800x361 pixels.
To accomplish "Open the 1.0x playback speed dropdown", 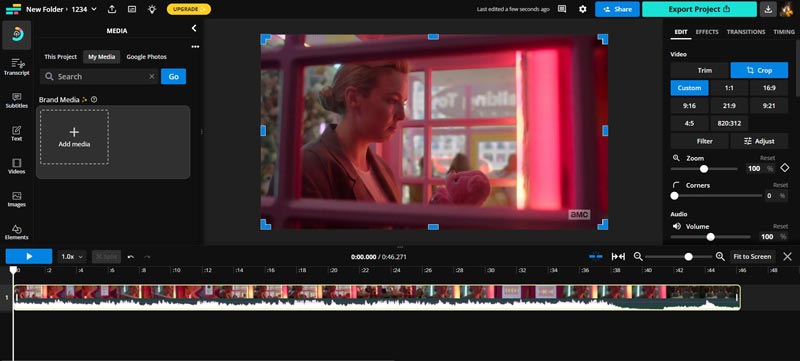I will click(x=72, y=256).
